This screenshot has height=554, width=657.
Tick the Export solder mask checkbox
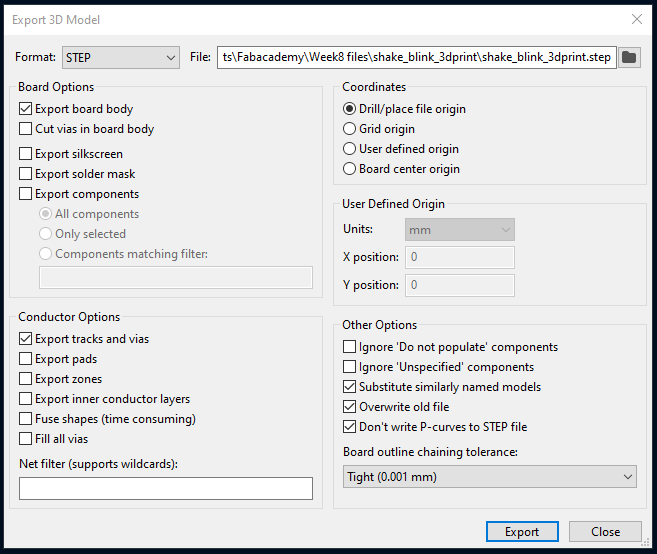coord(26,174)
